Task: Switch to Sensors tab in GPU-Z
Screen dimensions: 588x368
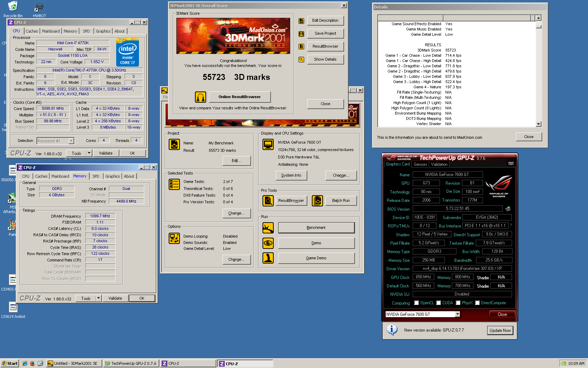Action: (x=420, y=164)
